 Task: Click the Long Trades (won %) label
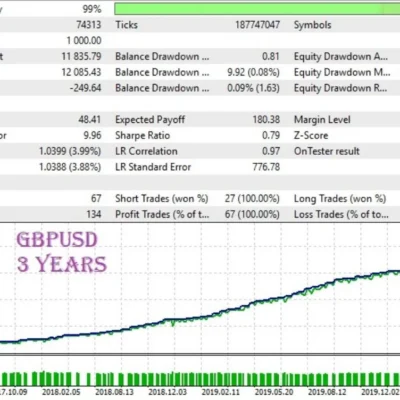pyautogui.click(x=340, y=199)
